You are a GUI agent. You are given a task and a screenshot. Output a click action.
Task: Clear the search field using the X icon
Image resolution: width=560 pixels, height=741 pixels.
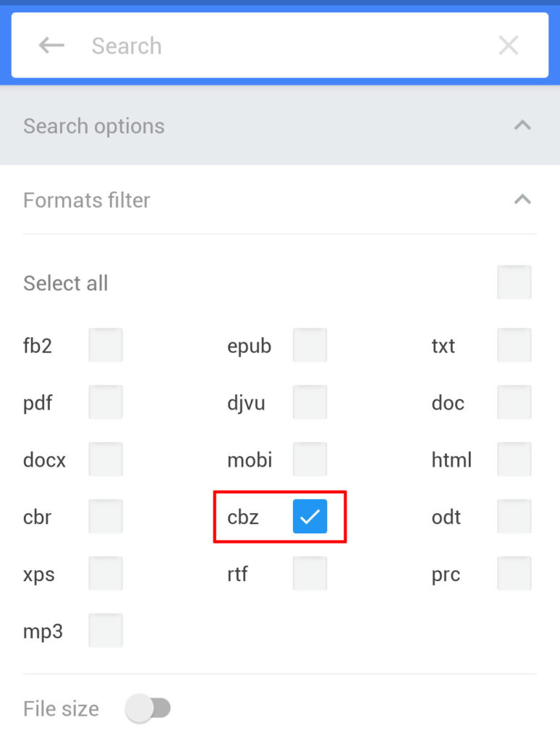pyautogui.click(x=509, y=45)
